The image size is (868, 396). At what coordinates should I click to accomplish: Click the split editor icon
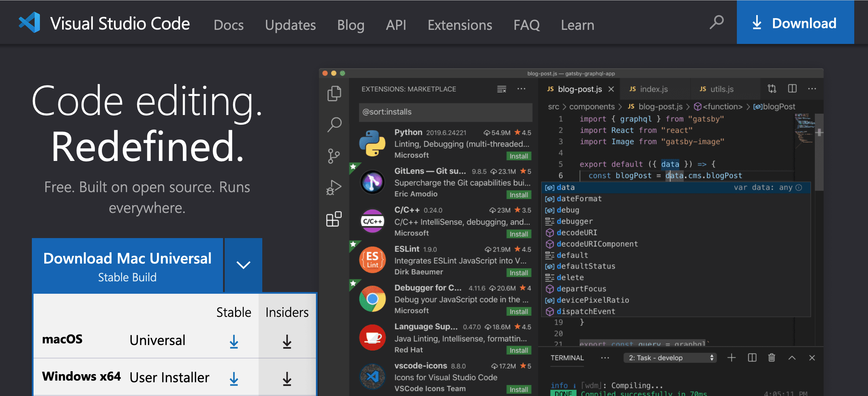(x=792, y=89)
